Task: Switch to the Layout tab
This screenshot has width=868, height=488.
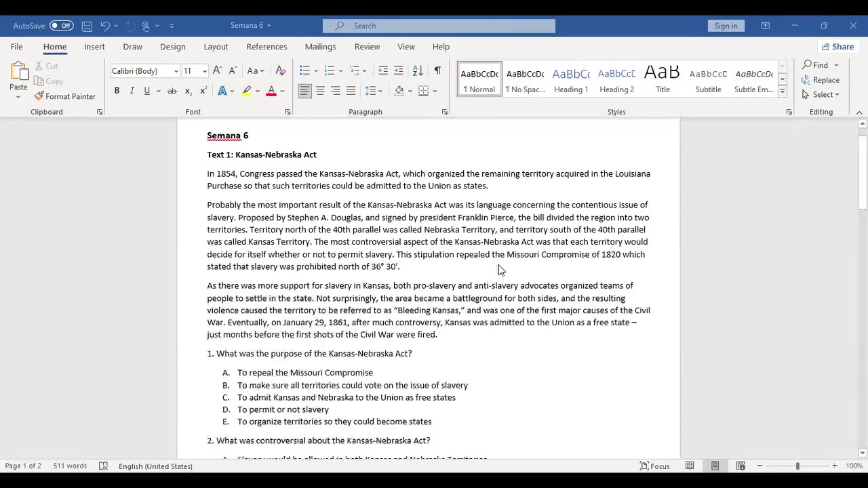Action: tap(216, 47)
